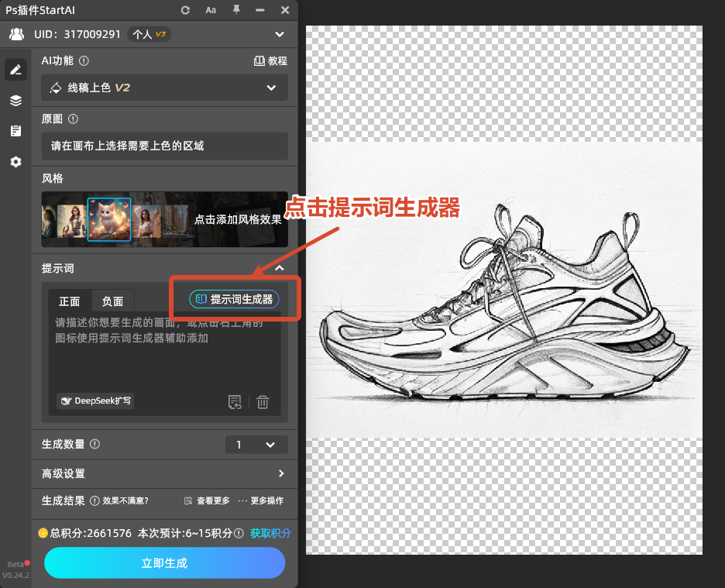Select the first portrait style thumbnail
725x588 pixels.
tap(49, 222)
